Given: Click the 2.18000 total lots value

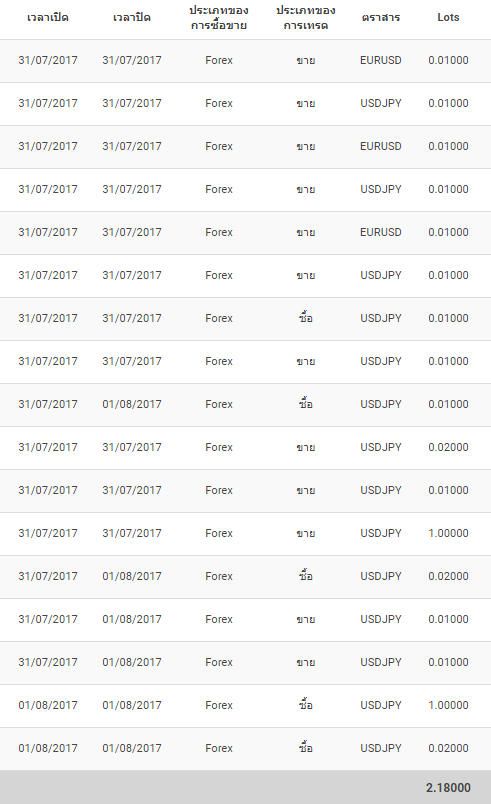Looking at the screenshot, I should [448, 788].
